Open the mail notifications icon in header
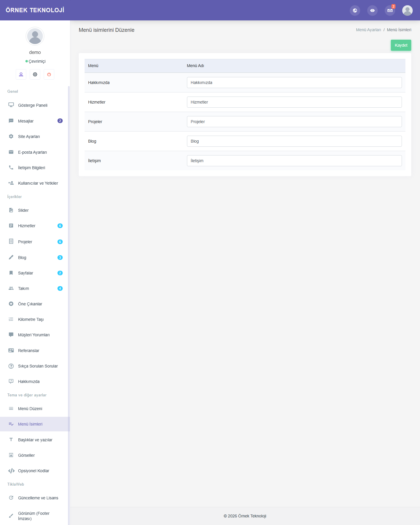Viewport: 420px width, 525px height. coord(390,10)
